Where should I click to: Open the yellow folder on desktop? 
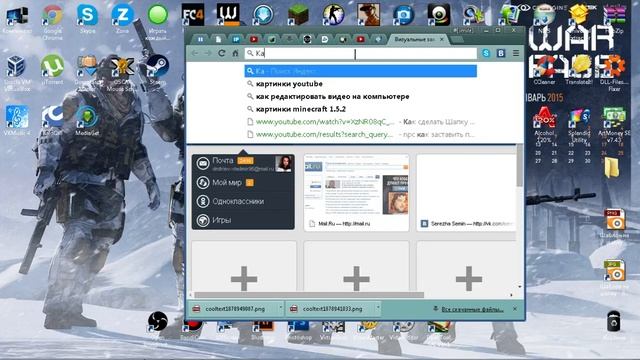coord(611,167)
